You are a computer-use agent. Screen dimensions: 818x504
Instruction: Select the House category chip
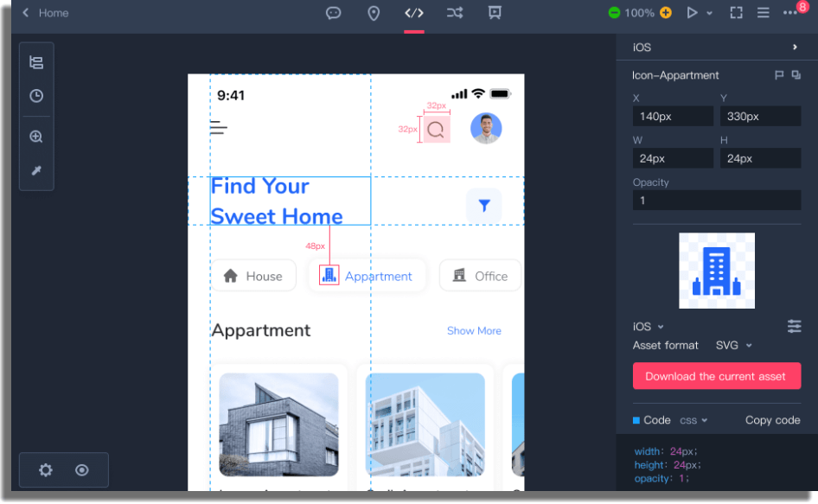[253, 276]
